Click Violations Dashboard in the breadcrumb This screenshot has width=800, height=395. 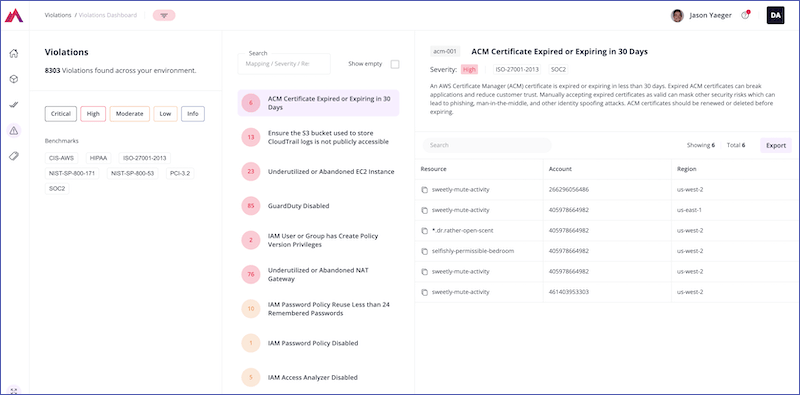point(108,15)
